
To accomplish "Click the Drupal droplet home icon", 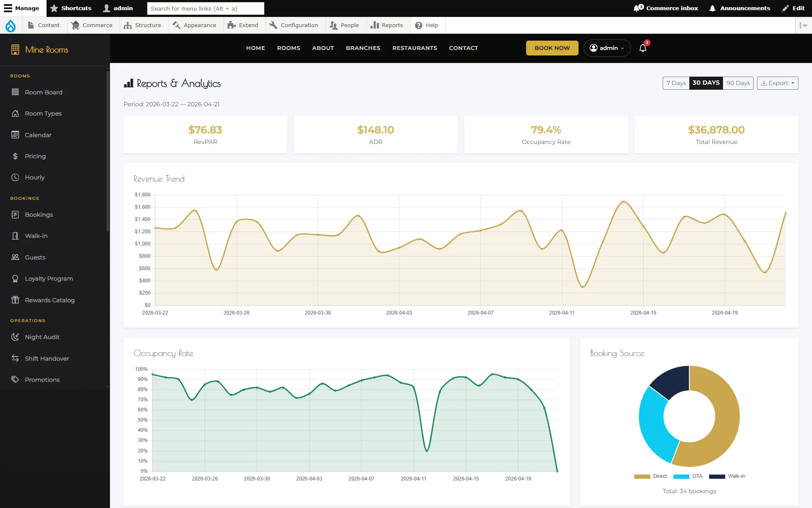I will coord(11,25).
